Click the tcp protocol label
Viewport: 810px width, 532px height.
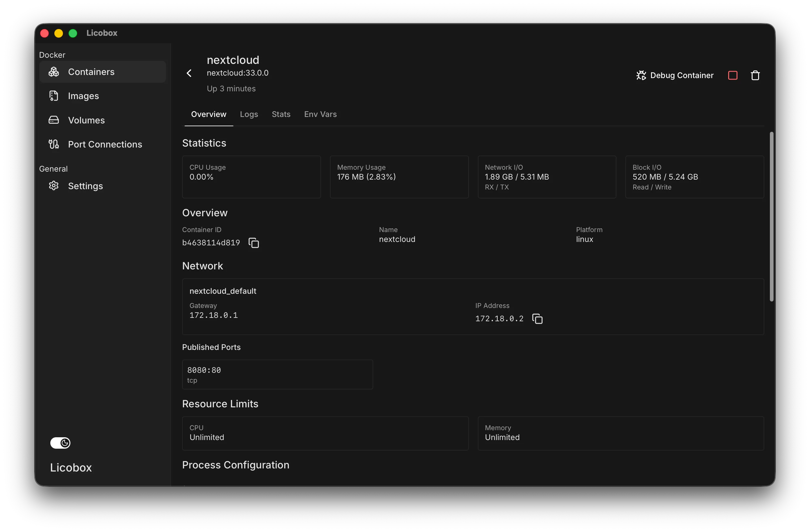(x=192, y=380)
